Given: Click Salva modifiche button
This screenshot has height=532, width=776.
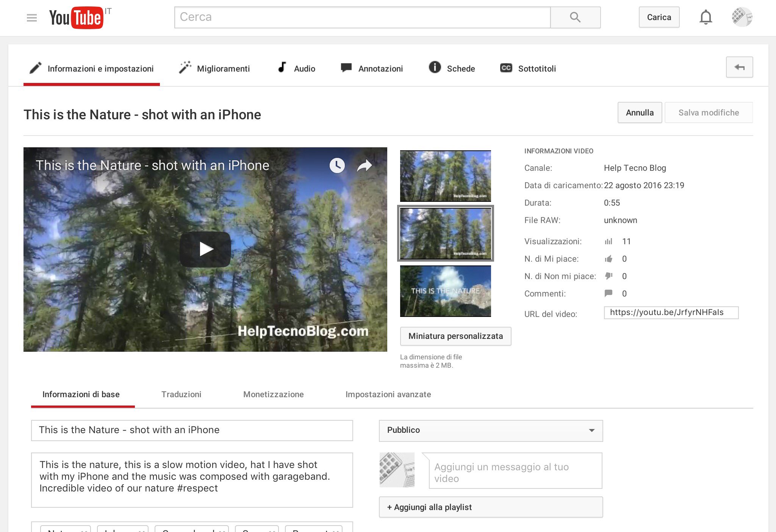Looking at the screenshot, I should [709, 112].
